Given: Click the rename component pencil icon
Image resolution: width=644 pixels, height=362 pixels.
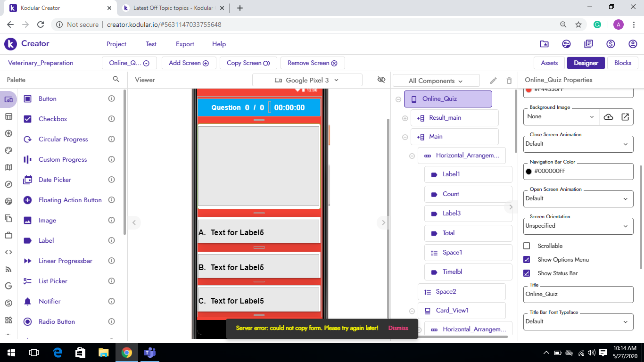Looking at the screenshot, I should 493,81.
